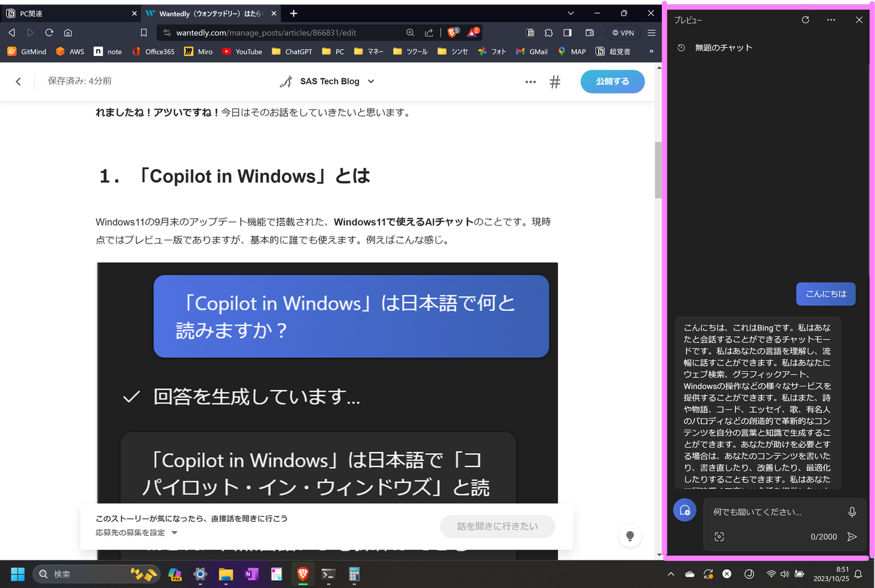Reload the Wantedly page
The width and height of the screenshot is (875, 588).
[49, 33]
